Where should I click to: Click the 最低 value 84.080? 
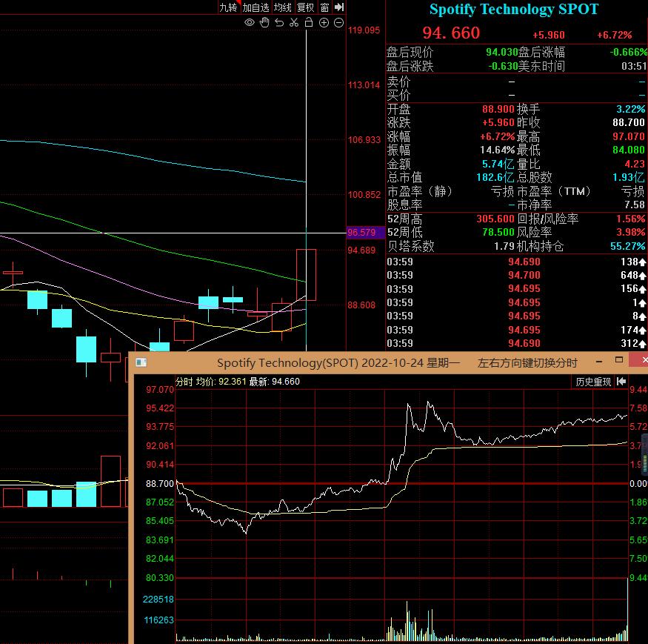629,150
